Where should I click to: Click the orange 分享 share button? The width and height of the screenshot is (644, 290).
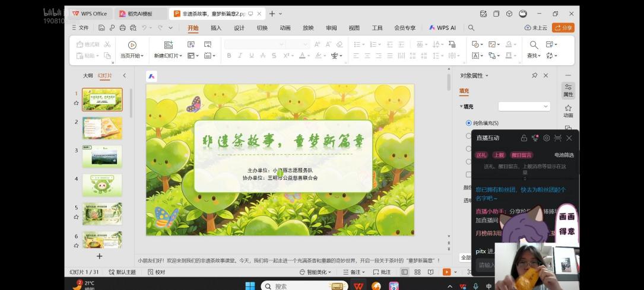click(x=563, y=28)
